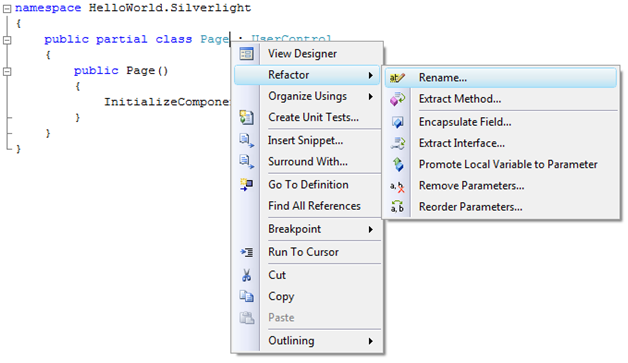Viewport: 628px width, 363px height.
Task: Click the 'class' keyword in code
Action: pos(174,39)
